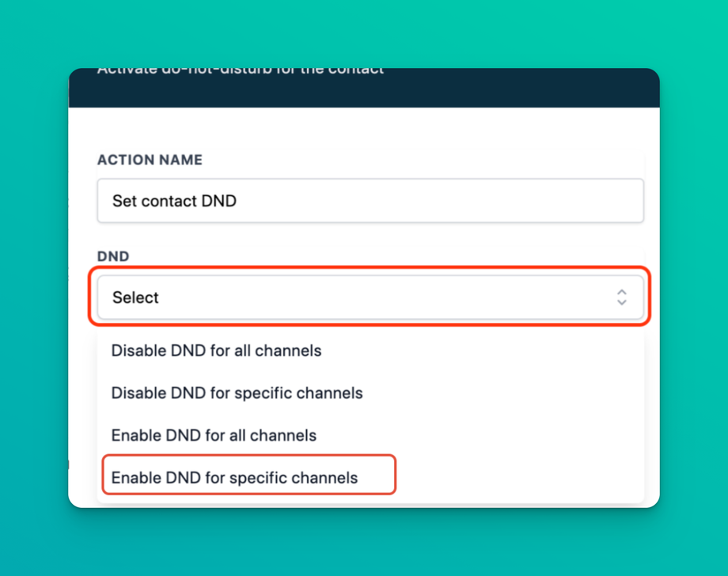Image resolution: width=728 pixels, height=576 pixels.
Task: Open the DND Select dropdown
Action: tap(370, 297)
